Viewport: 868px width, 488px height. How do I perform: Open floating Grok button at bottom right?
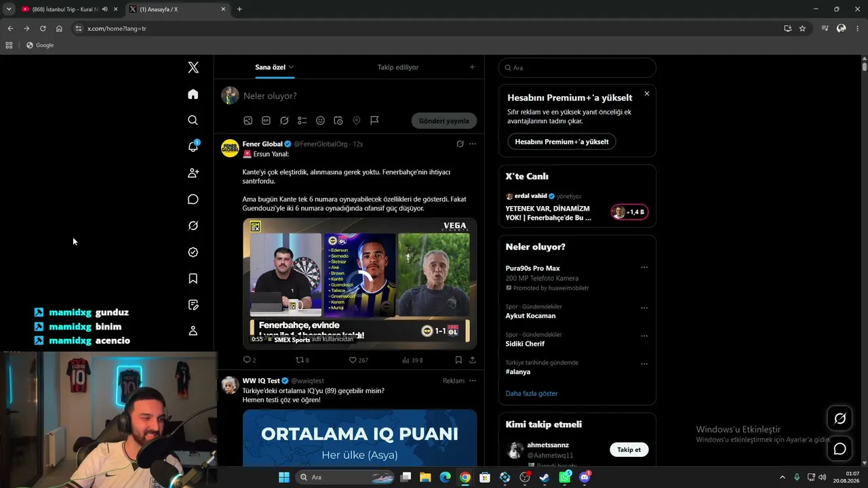tap(840, 418)
